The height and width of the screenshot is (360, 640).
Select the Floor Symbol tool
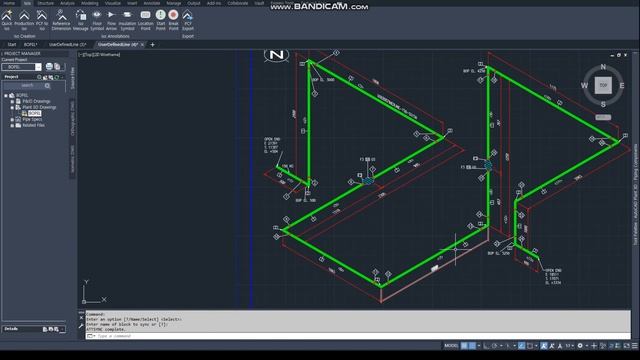point(97,20)
